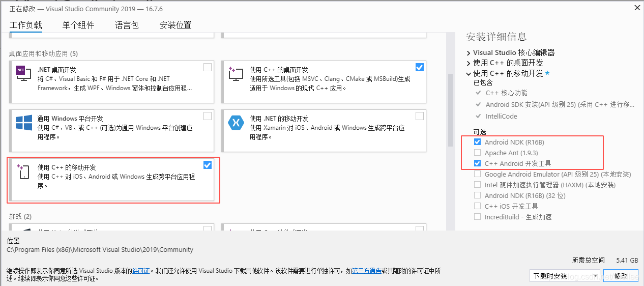Collapse 使用 C++ 的移动开发 details
The width and height of the screenshot is (644, 286).
click(x=469, y=74)
